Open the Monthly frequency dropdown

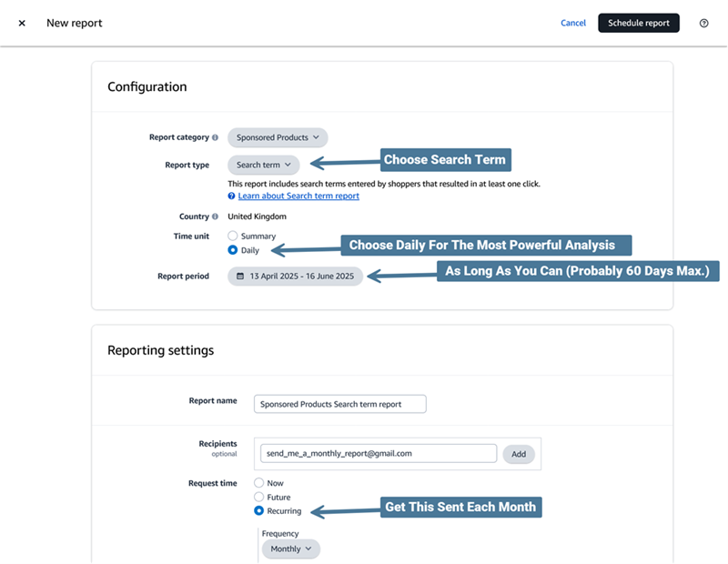pos(290,549)
